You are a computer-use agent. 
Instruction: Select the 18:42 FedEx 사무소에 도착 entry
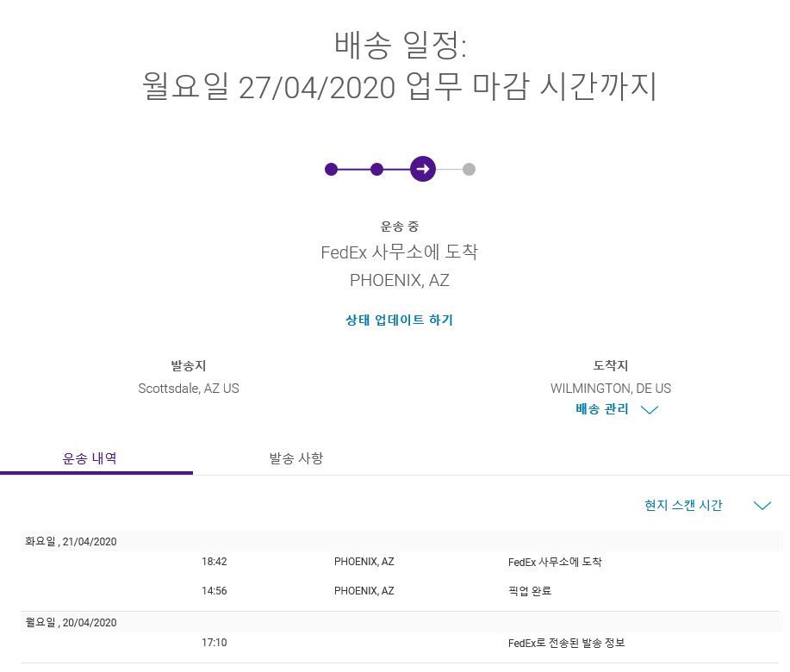click(x=555, y=562)
